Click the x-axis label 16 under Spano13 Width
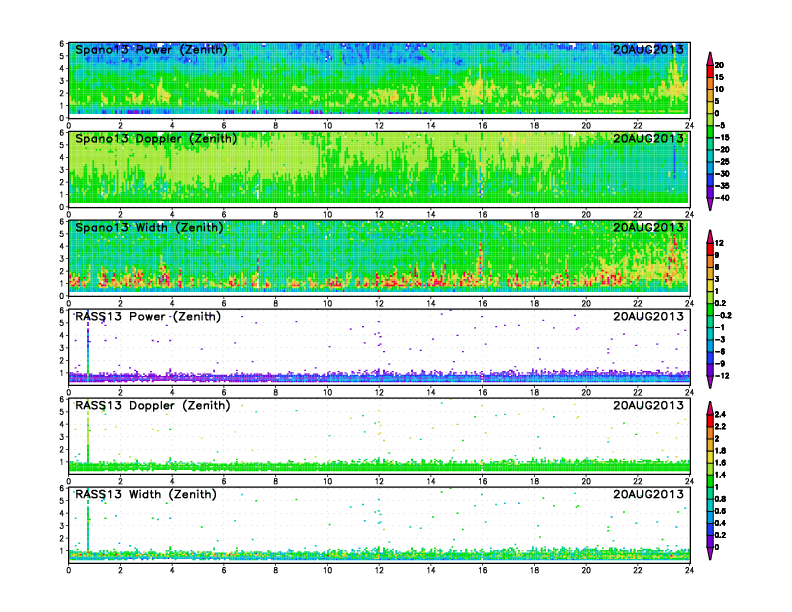The height and width of the screenshot is (612, 792). [482, 303]
